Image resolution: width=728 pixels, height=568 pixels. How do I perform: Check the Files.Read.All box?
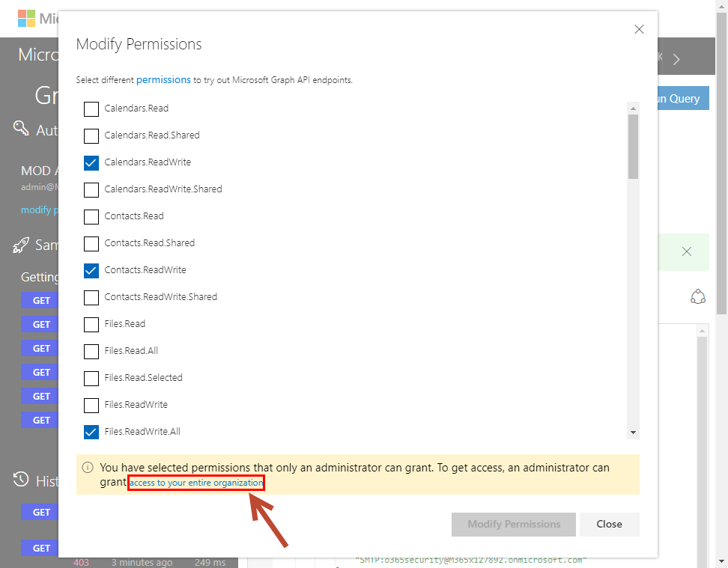pyautogui.click(x=91, y=351)
